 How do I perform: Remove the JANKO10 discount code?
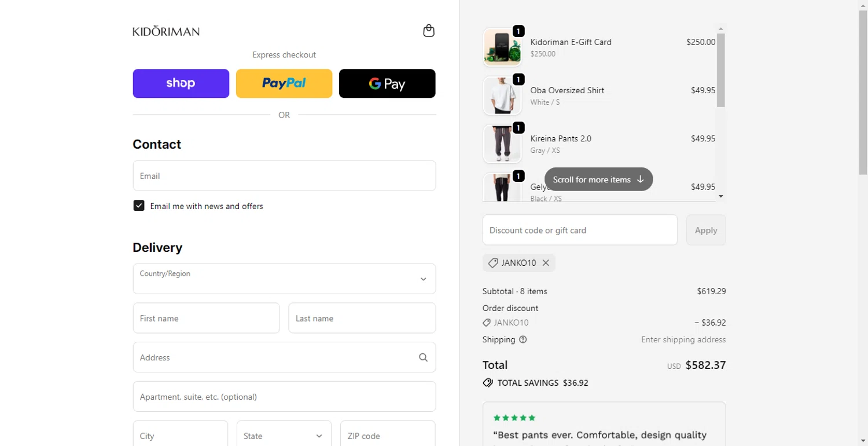(x=546, y=263)
